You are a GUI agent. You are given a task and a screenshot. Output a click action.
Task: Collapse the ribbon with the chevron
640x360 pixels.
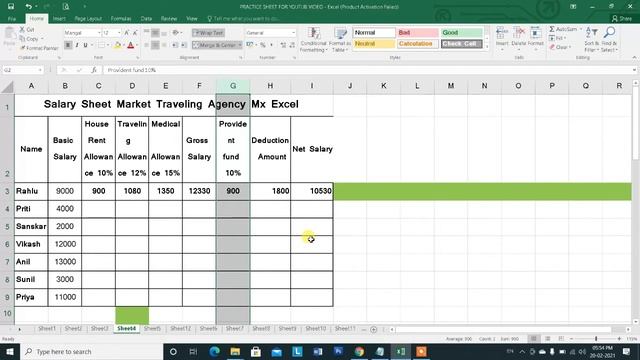pyautogui.click(x=634, y=58)
